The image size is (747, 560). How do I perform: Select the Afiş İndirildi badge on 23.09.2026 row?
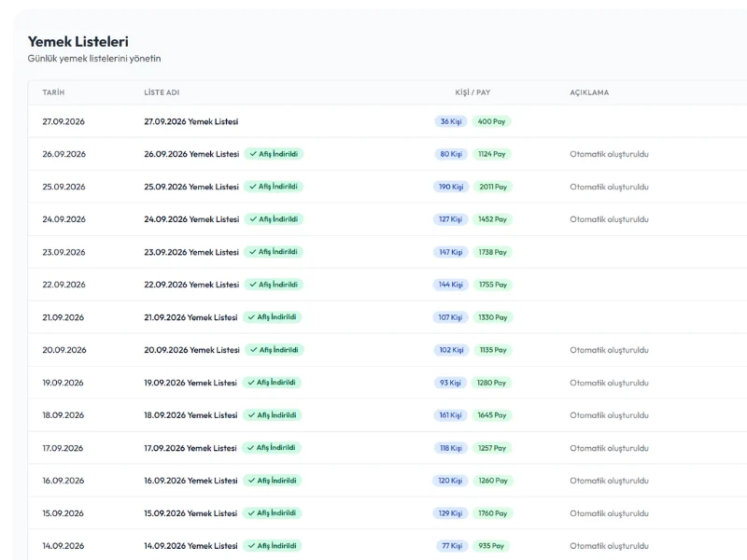click(x=274, y=252)
